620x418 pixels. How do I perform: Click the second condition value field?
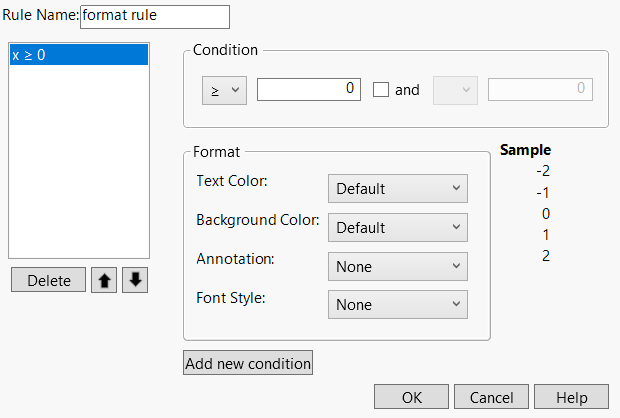539,89
